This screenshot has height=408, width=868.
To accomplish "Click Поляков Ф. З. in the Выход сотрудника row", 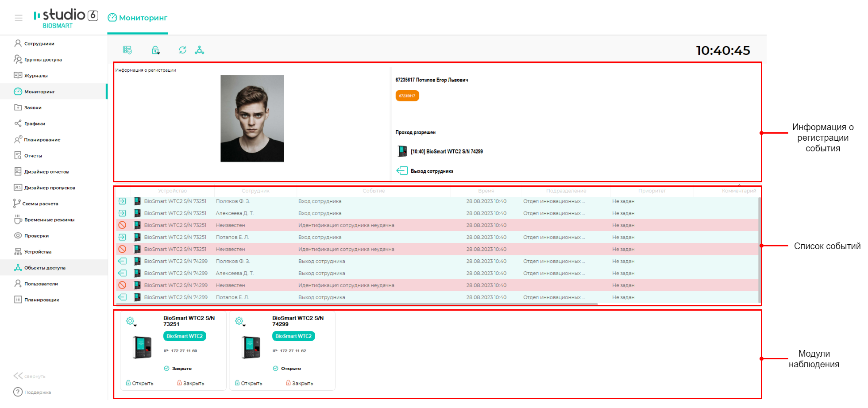I will (233, 261).
